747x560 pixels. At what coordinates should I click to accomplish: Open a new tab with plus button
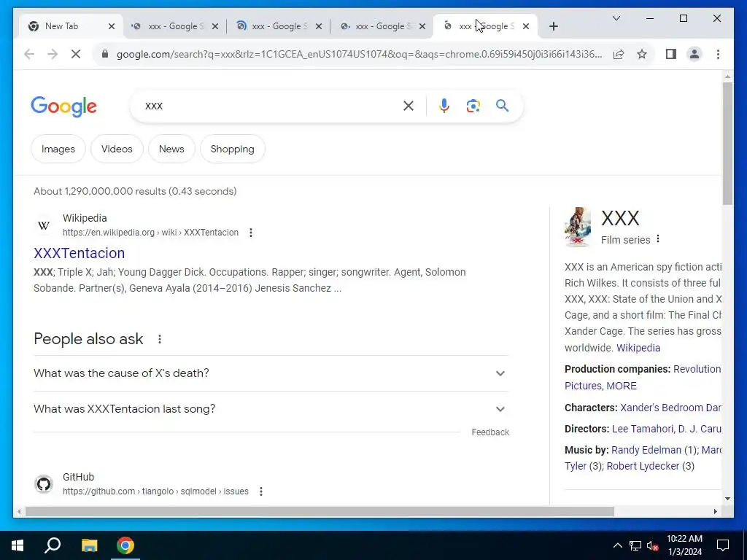pyautogui.click(x=553, y=26)
